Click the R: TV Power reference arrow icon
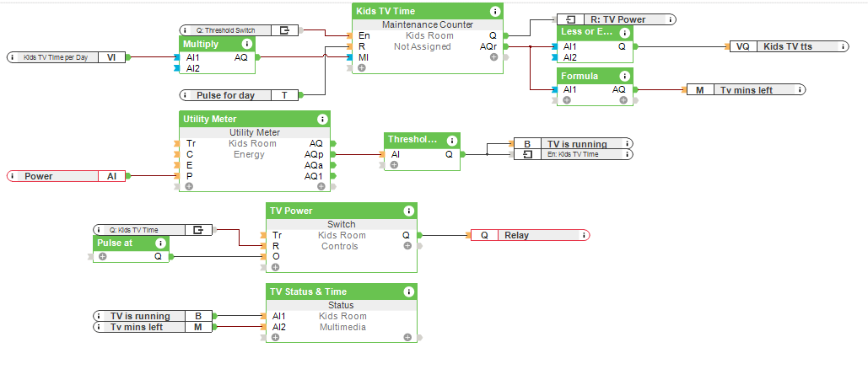The width and height of the screenshot is (868, 369). (x=570, y=19)
